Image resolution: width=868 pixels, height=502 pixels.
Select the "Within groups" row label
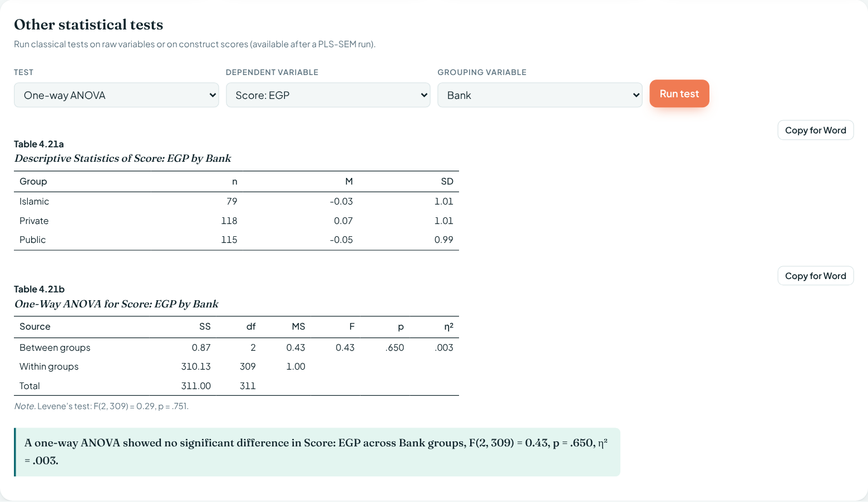point(49,366)
